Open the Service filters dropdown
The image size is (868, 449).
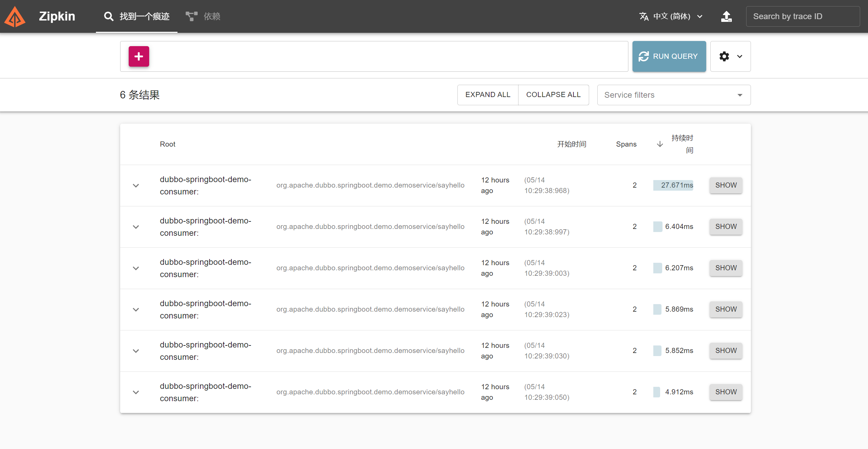click(x=673, y=95)
